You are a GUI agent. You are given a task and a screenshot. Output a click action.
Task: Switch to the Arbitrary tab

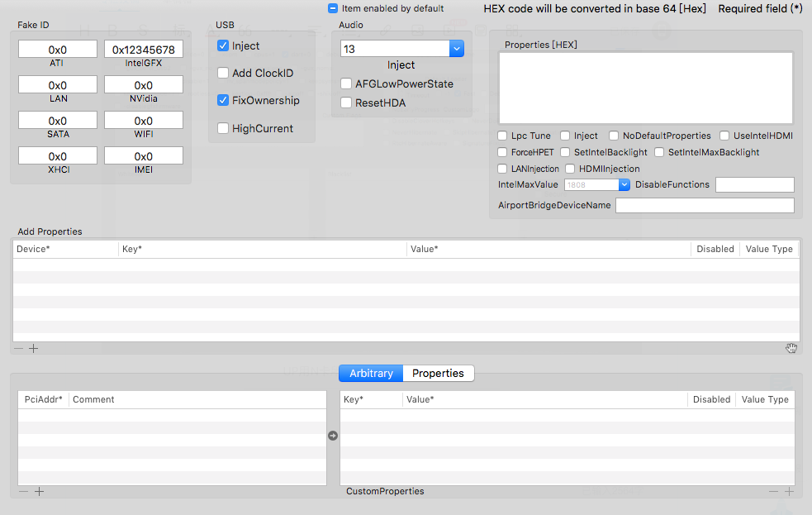(x=371, y=373)
